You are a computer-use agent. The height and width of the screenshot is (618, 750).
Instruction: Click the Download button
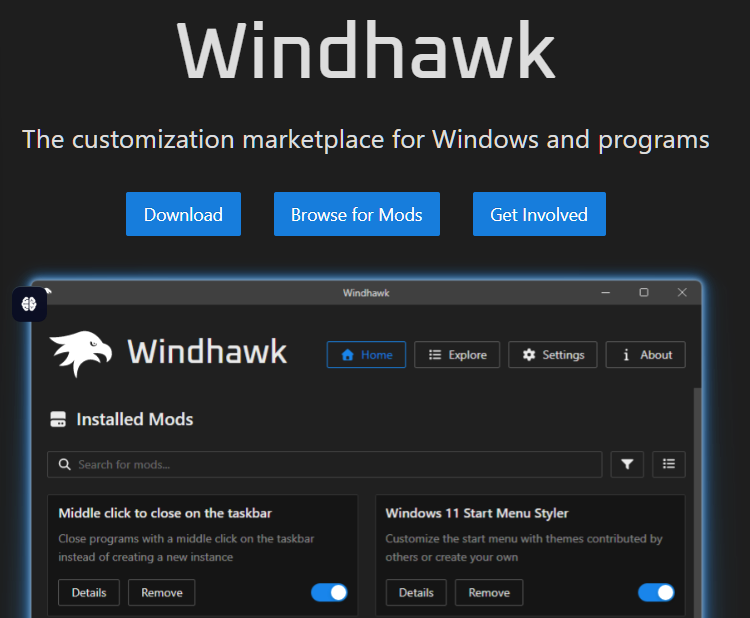coord(183,214)
